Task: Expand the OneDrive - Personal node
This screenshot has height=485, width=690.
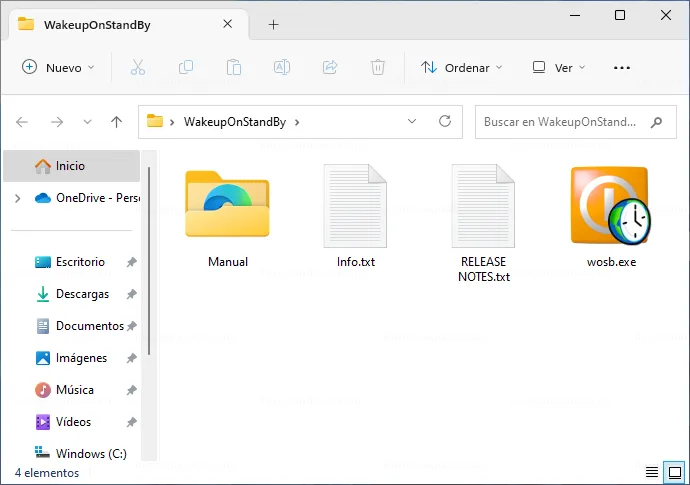Action: tap(18, 198)
